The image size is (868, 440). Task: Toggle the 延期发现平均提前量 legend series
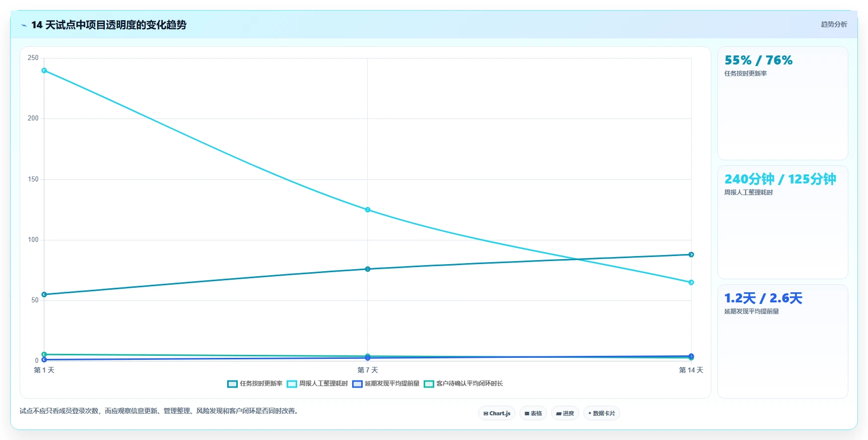386,384
